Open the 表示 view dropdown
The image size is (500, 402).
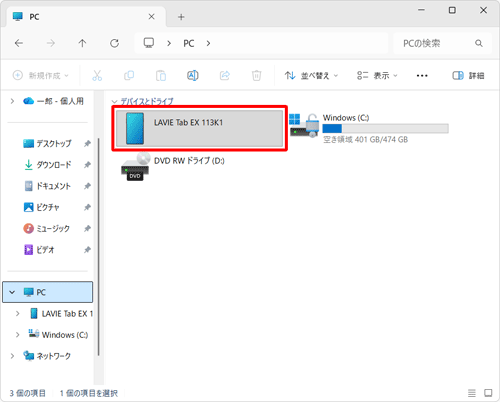377,76
